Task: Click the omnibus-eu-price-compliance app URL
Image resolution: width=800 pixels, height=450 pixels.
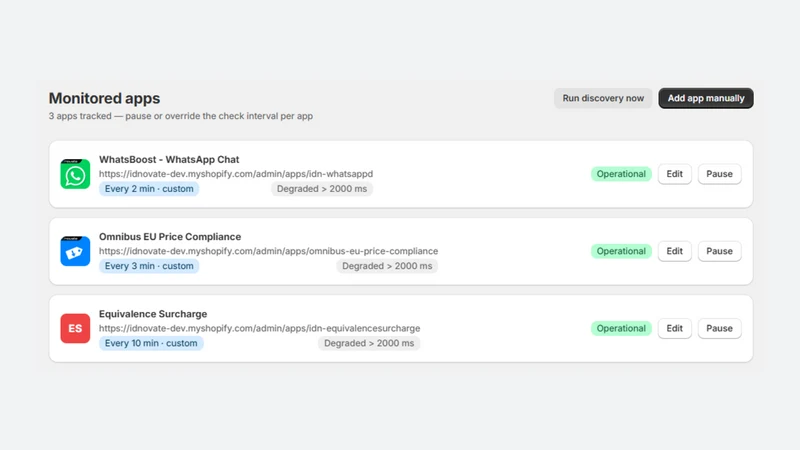Action: [x=268, y=251]
